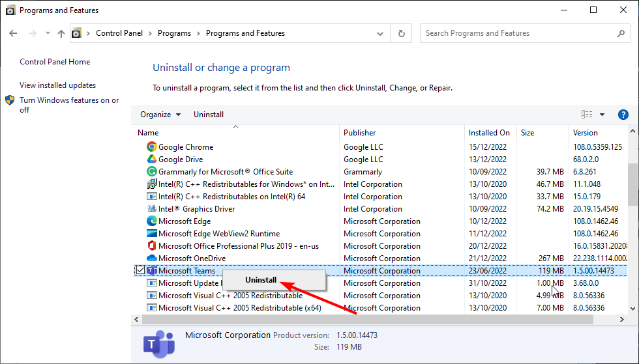Viewport: 639px width, 364px height.
Task: Select Microsoft Visual C++ 2005 Redistributable (x64) row
Action: [381, 308]
